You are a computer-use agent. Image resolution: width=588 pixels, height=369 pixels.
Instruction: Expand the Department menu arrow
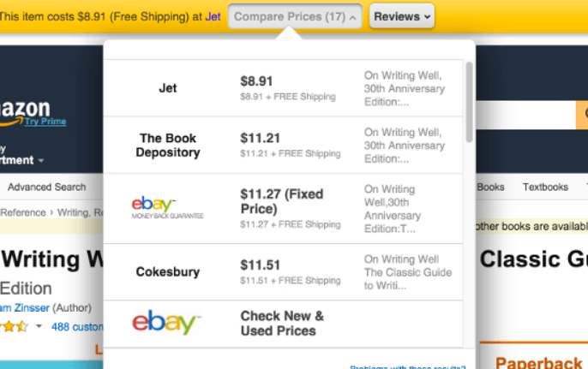(41, 160)
